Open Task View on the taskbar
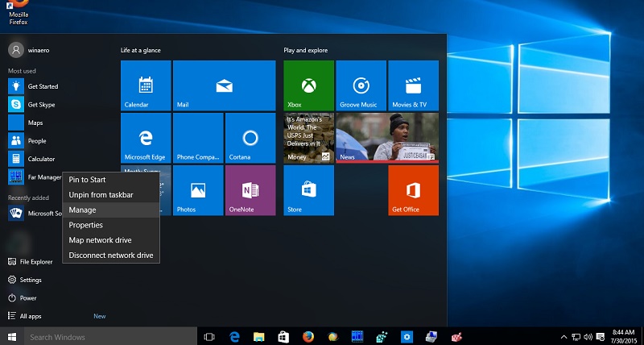This screenshot has height=345, width=644. (209, 337)
